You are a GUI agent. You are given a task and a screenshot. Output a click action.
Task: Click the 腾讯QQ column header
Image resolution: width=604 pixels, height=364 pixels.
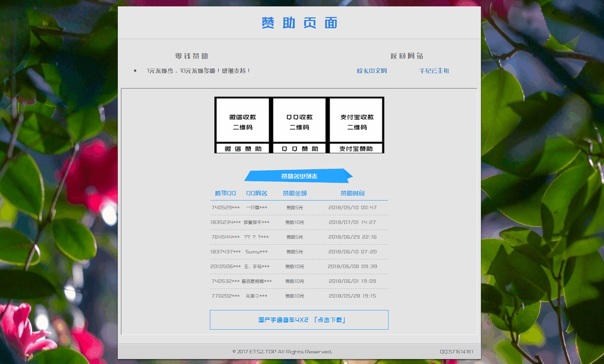[x=225, y=193]
